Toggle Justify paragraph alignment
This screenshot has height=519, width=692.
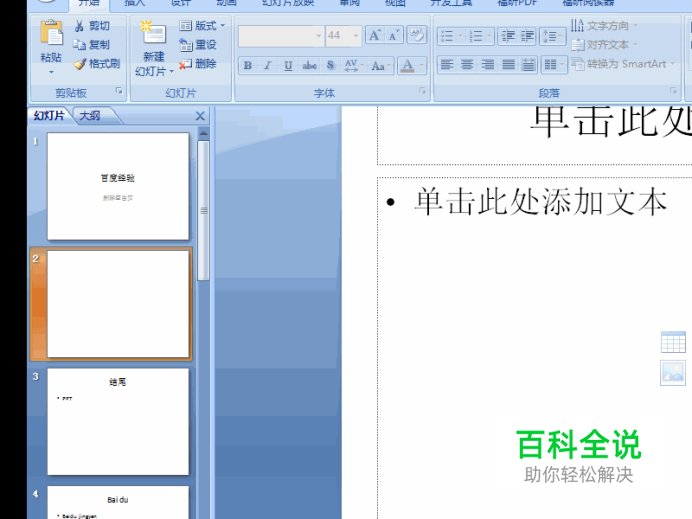pos(508,65)
